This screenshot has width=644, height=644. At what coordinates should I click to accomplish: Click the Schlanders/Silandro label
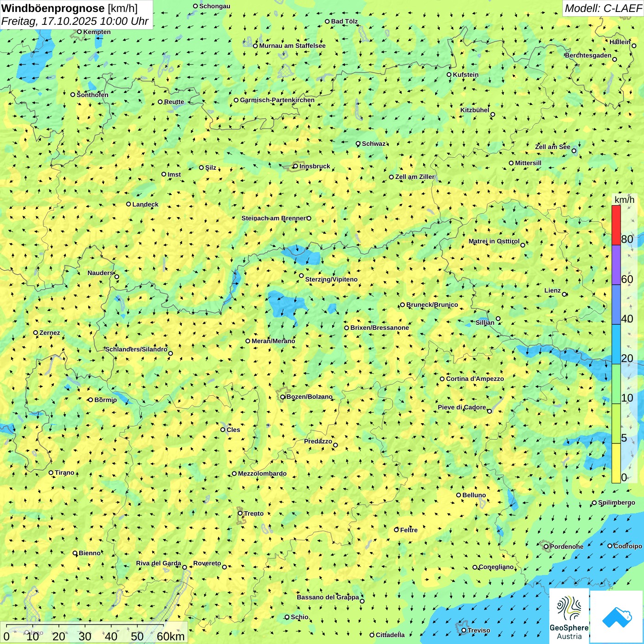click(x=136, y=349)
